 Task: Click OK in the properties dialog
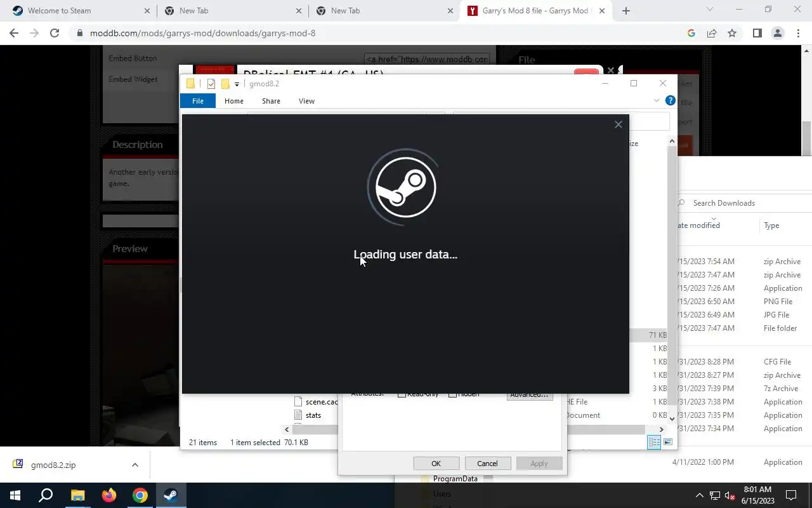(x=436, y=464)
